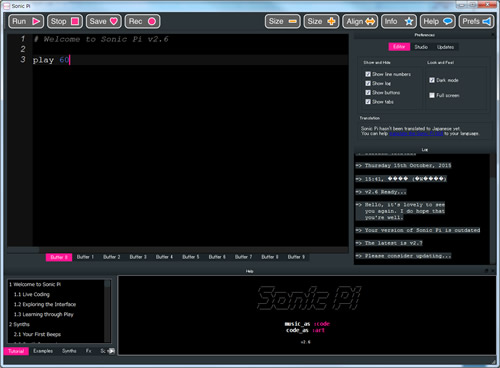
Task: Stop playback with the Stop button
Action: click(x=65, y=21)
